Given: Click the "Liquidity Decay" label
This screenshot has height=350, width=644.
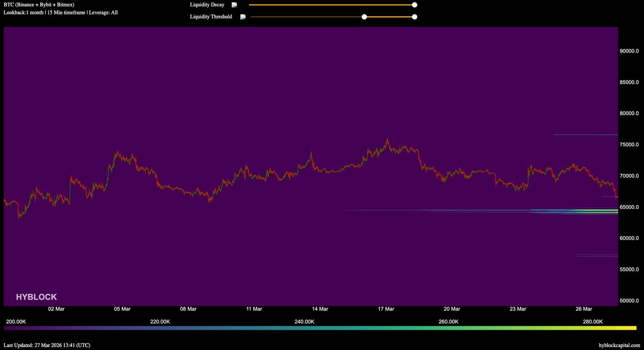Looking at the screenshot, I should click(207, 4).
